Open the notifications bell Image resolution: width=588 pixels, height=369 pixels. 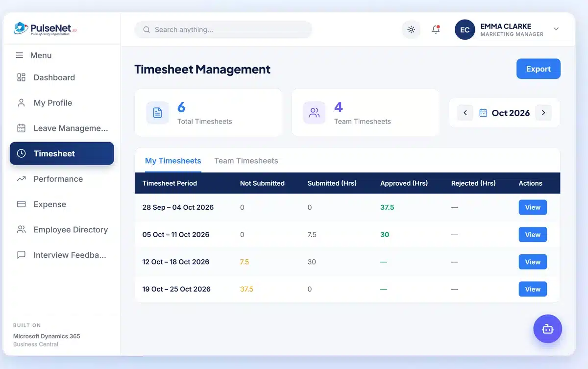(436, 30)
